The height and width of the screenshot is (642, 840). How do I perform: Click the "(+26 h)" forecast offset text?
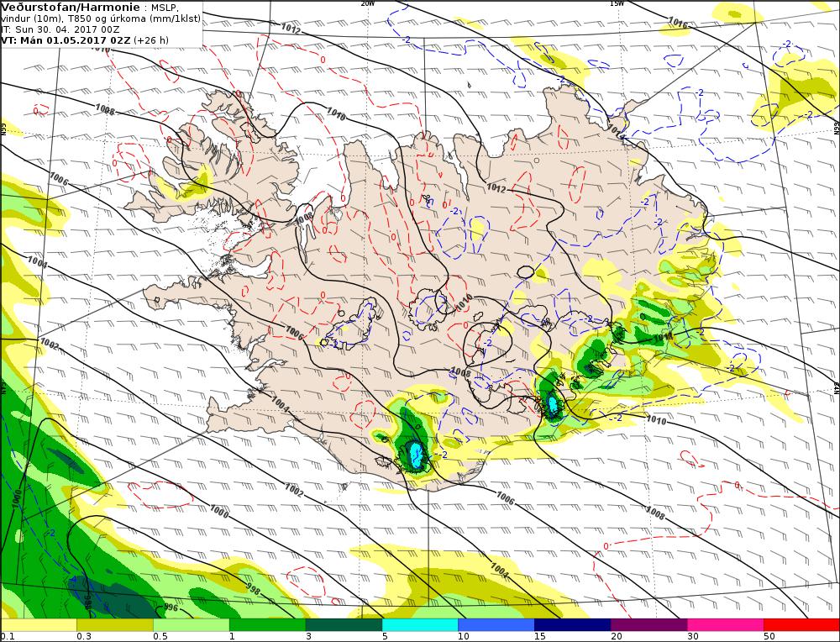point(151,40)
